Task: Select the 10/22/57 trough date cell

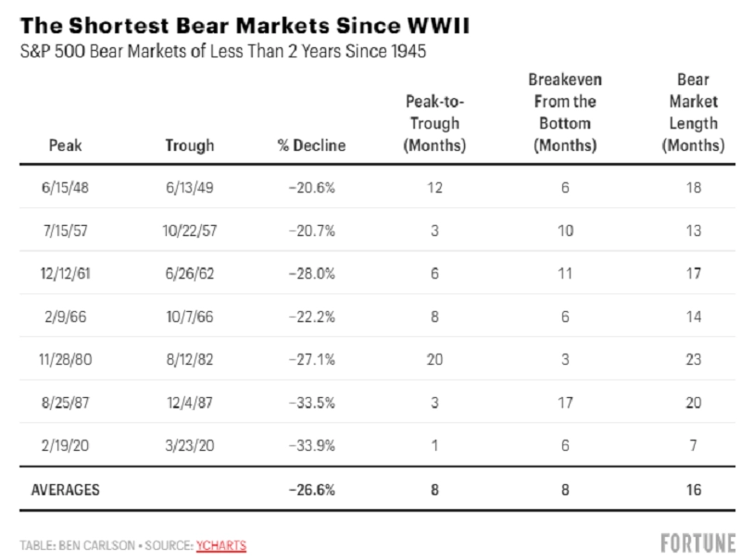Action: [190, 230]
